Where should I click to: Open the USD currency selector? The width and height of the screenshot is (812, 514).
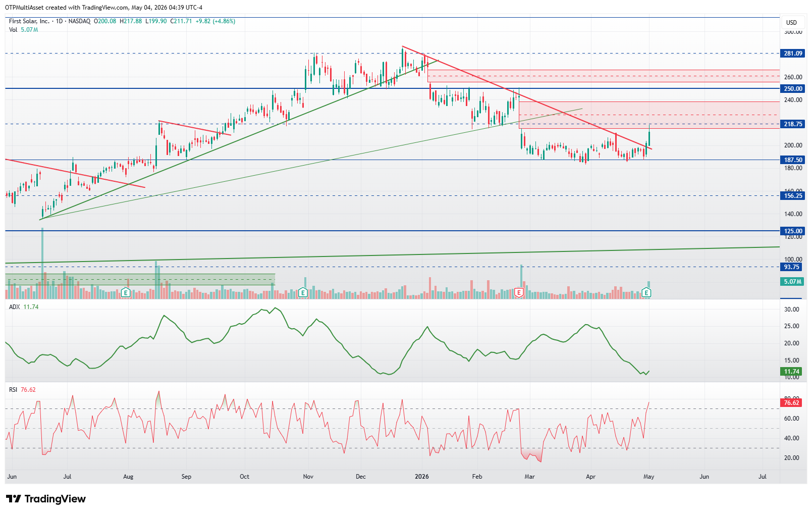(x=791, y=23)
